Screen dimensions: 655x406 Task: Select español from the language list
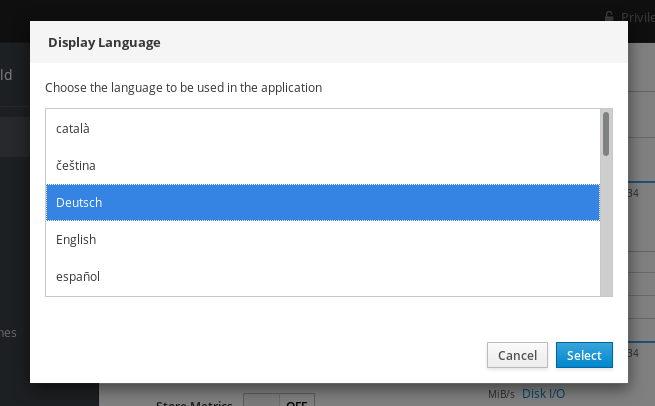tap(323, 276)
